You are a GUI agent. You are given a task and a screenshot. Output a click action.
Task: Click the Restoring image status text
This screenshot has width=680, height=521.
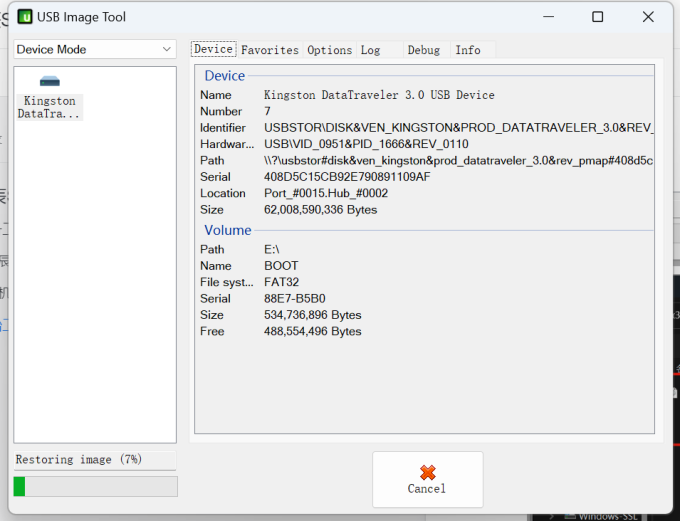tap(79, 459)
